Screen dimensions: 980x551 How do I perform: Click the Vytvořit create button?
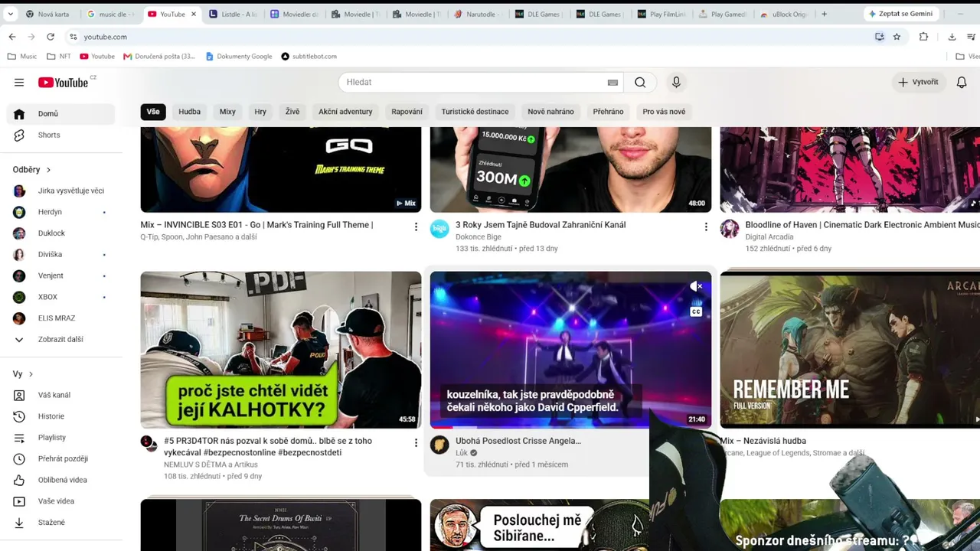click(919, 83)
